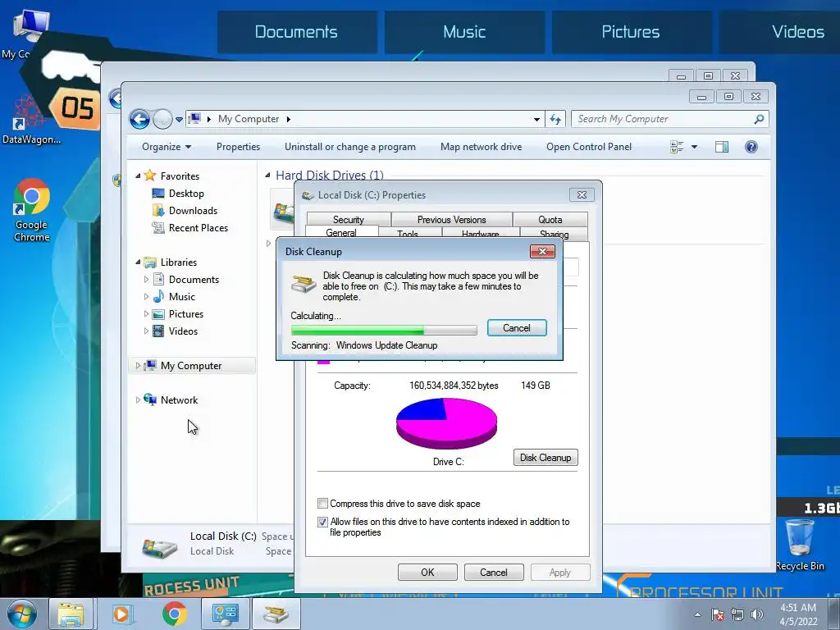840x630 pixels.
Task: Check Compress this drive to save disk space
Action: (322, 503)
